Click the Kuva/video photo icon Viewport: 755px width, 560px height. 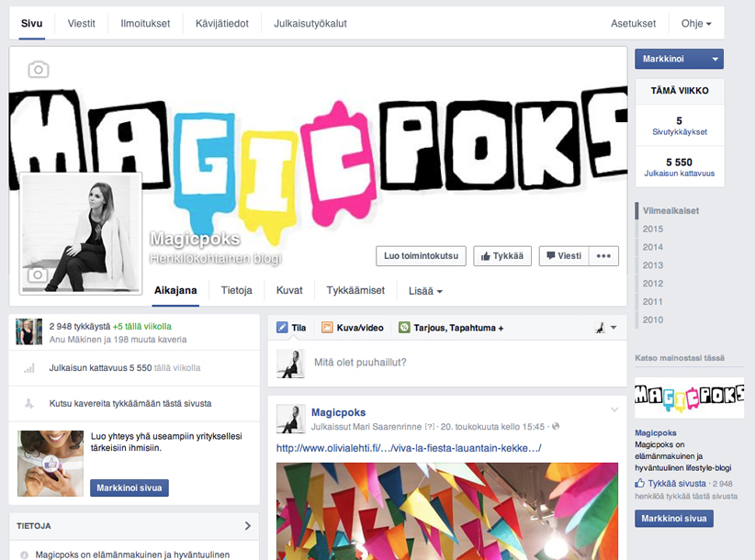pyautogui.click(x=327, y=328)
